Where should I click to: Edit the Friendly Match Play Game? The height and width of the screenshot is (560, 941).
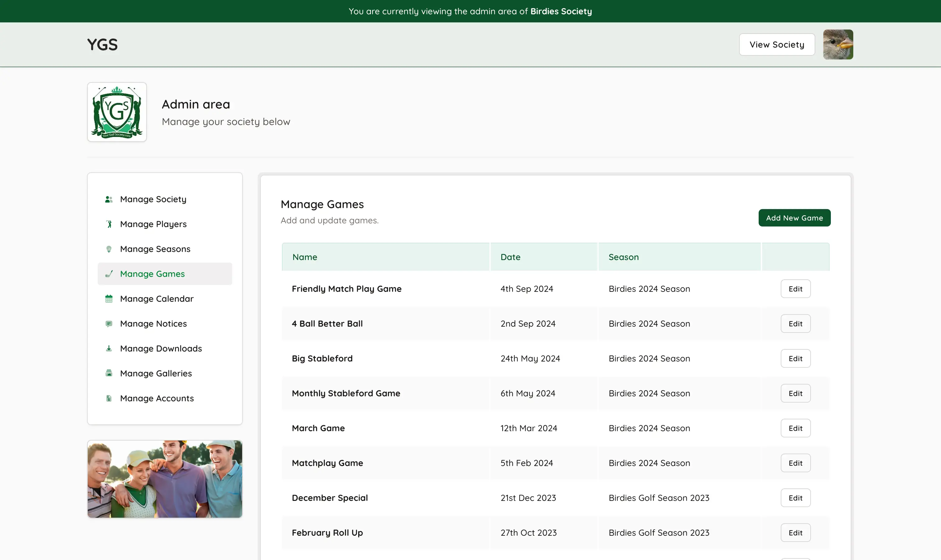(x=795, y=289)
